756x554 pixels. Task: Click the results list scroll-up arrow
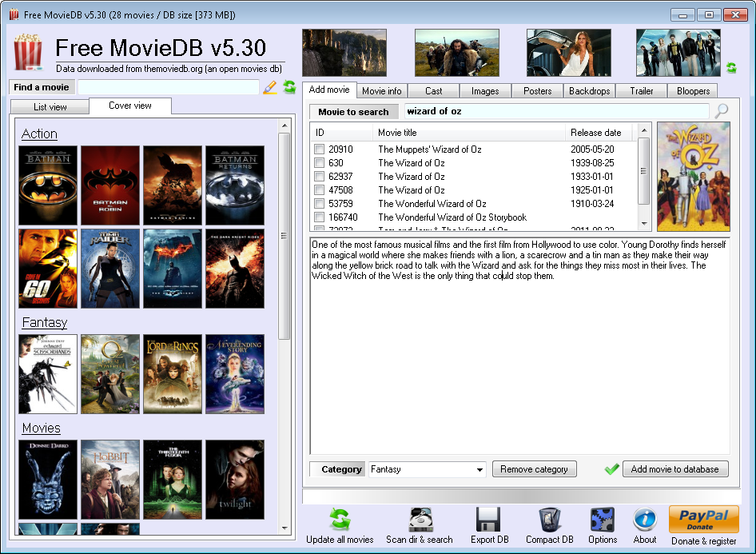(644, 130)
